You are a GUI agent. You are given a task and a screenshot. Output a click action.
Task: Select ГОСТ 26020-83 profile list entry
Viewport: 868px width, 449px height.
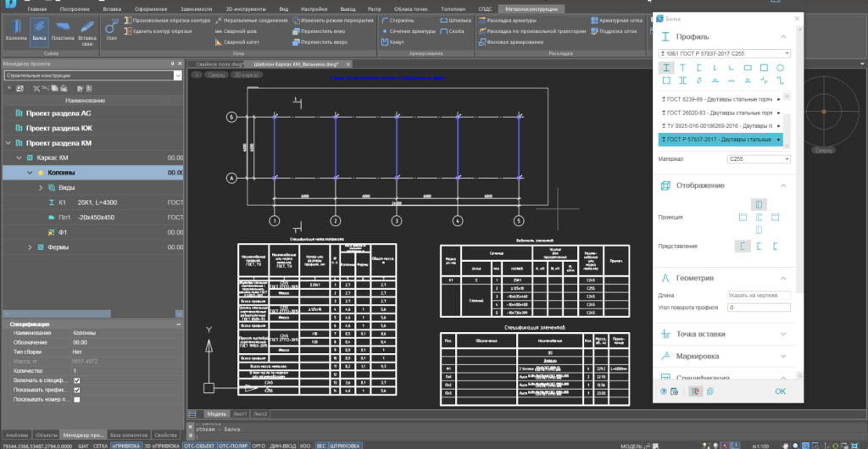719,112
